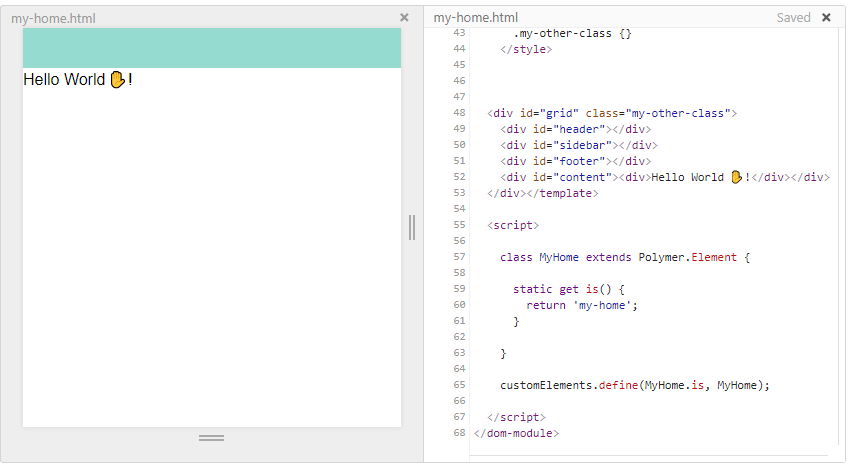
Task: Select the my-home.html editor tab title
Action: (475, 18)
